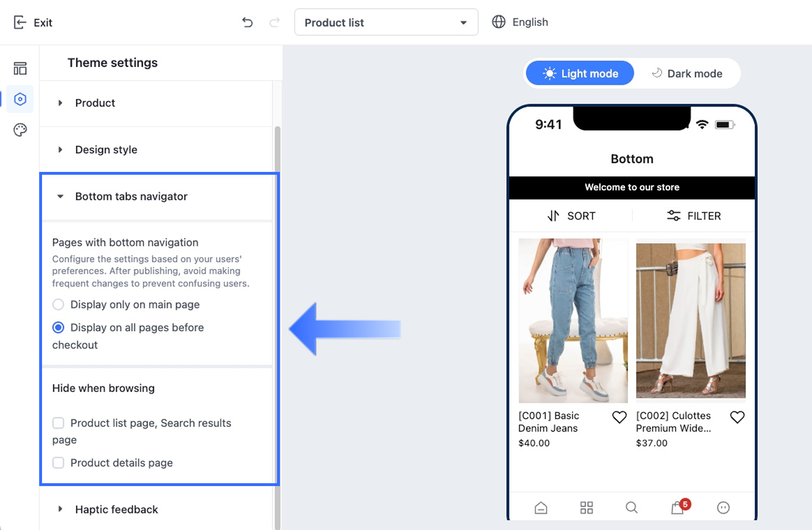This screenshot has width=812, height=530.
Task: Expand the Design style section
Action: tap(156, 150)
